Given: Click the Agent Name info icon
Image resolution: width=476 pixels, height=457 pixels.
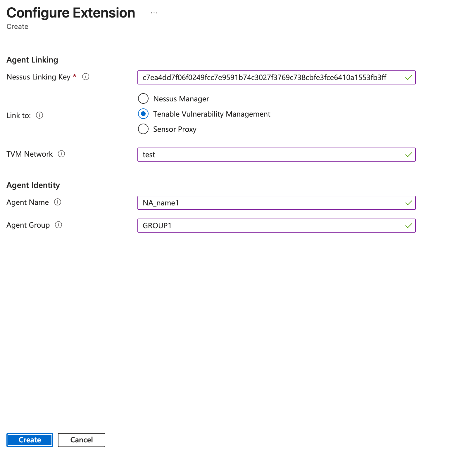Looking at the screenshot, I should pos(58,202).
